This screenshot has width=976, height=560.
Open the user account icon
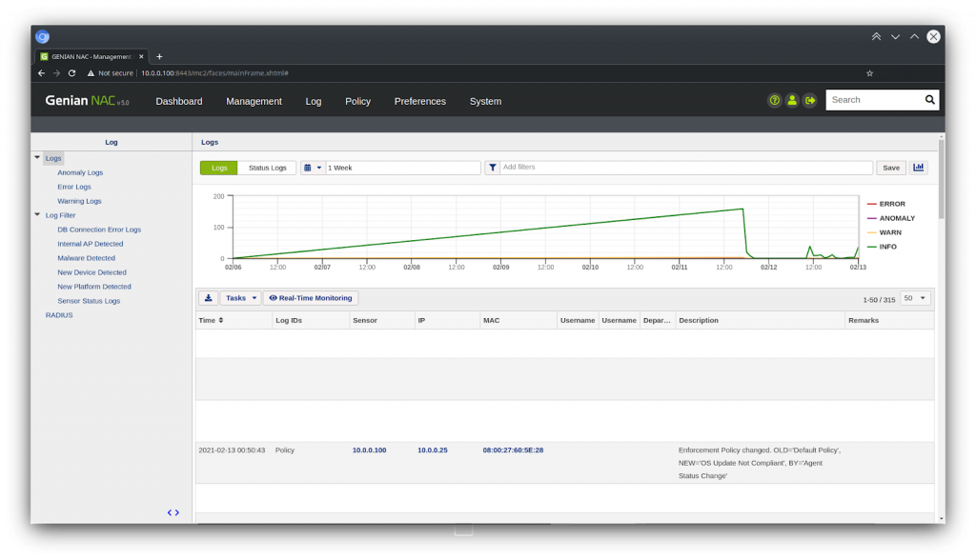pyautogui.click(x=792, y=100)
